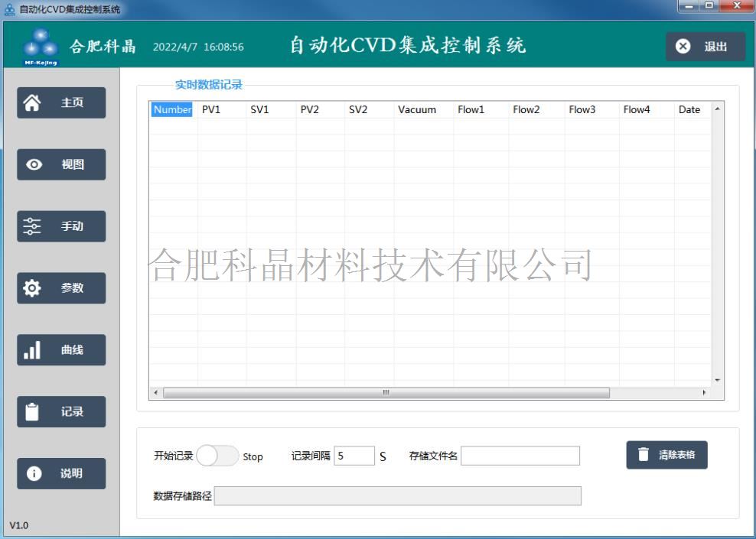This screenshot has width=756, height=539.
Task: Click the 记录间隔 interval input field
Action: pyautogui.click(x=354, y=456)
